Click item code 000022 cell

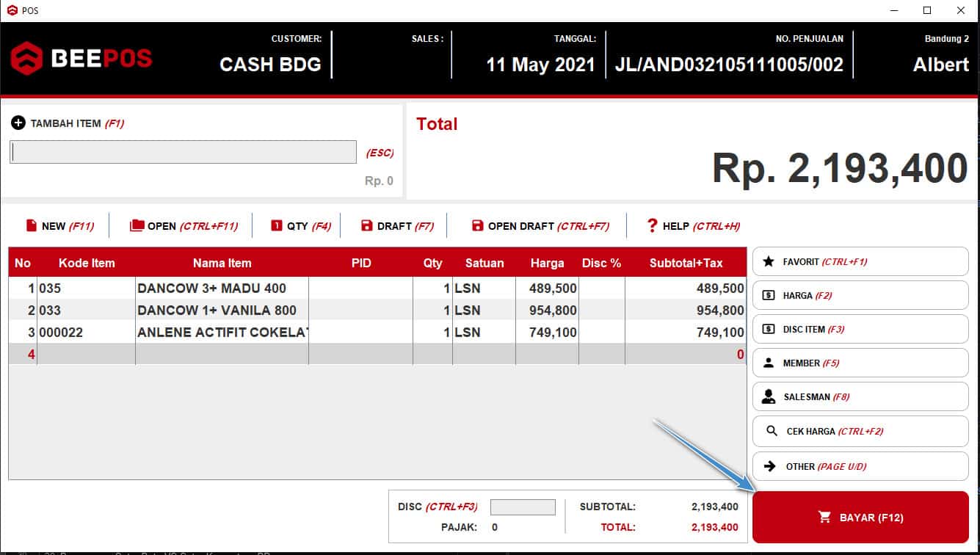click(x=87, y=332)
